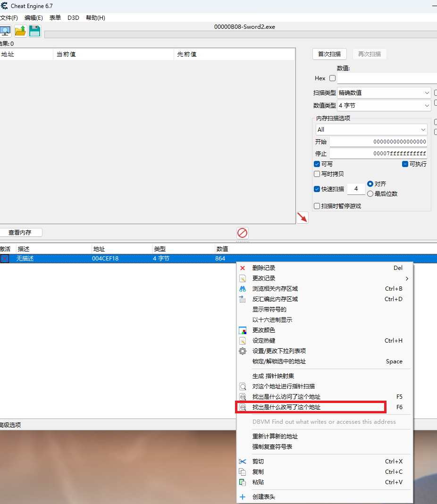Viewport: 437px width, 504px height.
Task: Enable the 扫描时暂停游戏 checkbox
Action: 317,206
